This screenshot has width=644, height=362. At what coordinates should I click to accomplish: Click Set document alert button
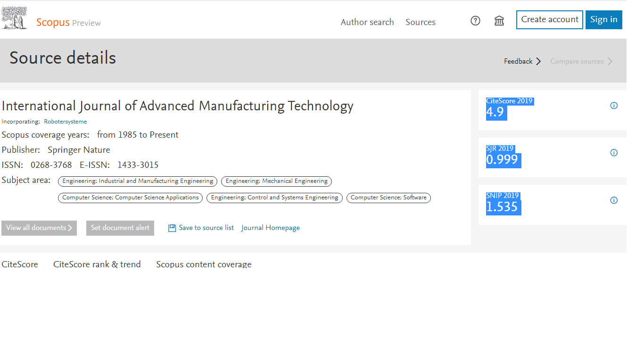(120, 228)
